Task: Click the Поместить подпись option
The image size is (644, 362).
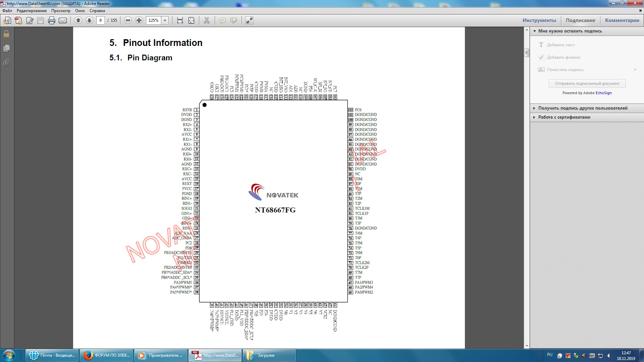Action: click(x=565, y=70)
